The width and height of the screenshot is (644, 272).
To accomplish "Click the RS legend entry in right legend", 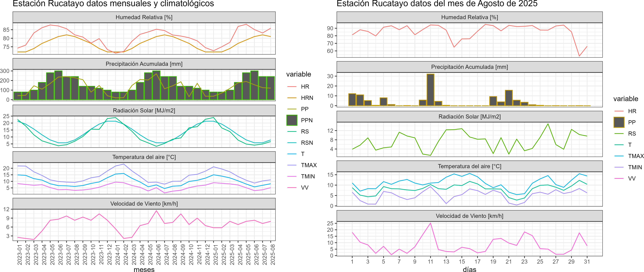I will [x=632, y=133].
